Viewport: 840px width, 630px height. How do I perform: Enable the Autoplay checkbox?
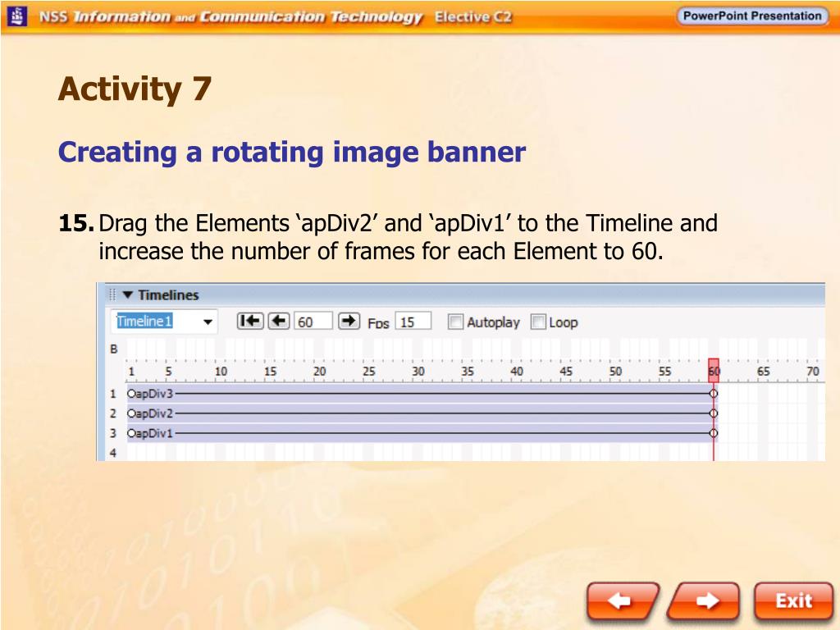455,322
